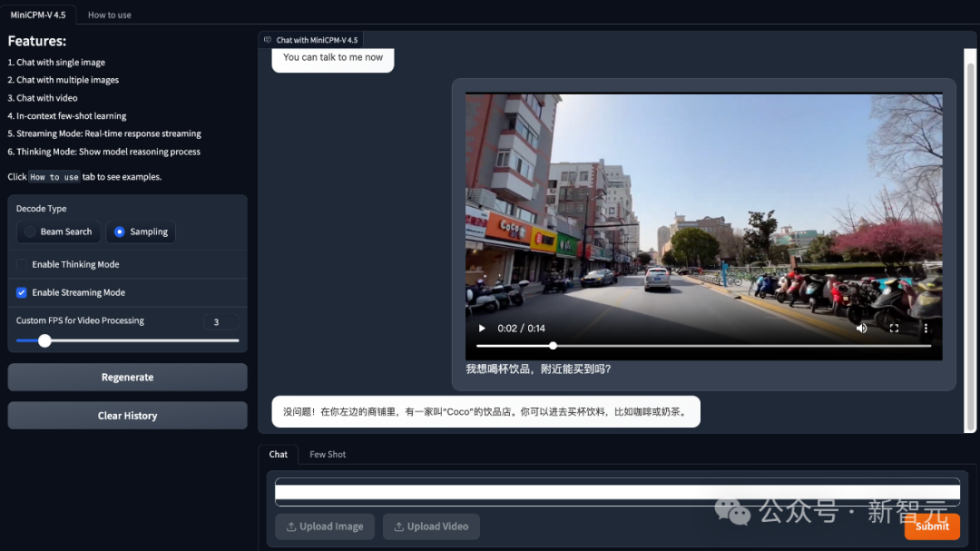Play the street video
Screen dimensions: 980x551
(x=482, y=328)
